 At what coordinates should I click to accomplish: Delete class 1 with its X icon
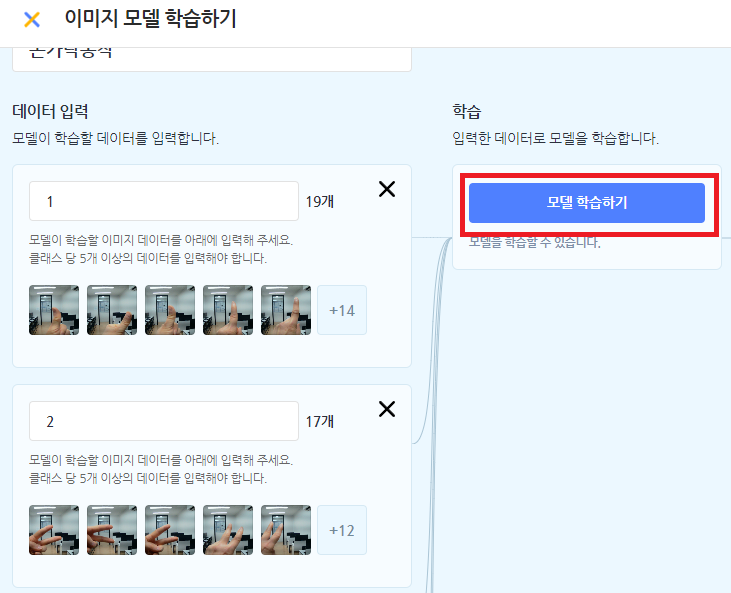pos(387,189)
